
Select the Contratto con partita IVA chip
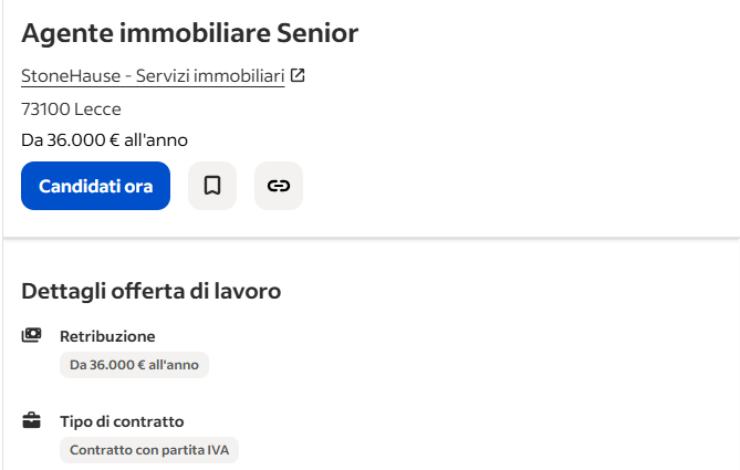149,450
